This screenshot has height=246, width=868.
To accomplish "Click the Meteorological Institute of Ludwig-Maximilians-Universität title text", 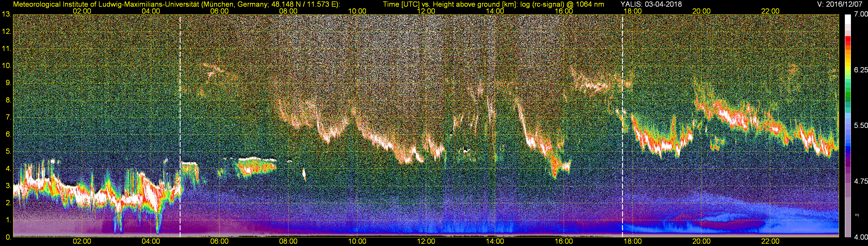I will point(176,4).
